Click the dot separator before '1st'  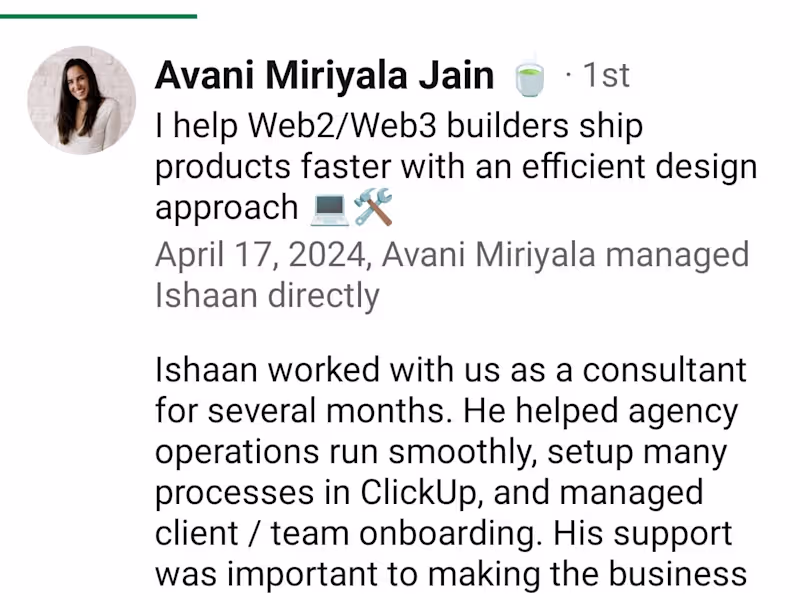coord(568,75)
